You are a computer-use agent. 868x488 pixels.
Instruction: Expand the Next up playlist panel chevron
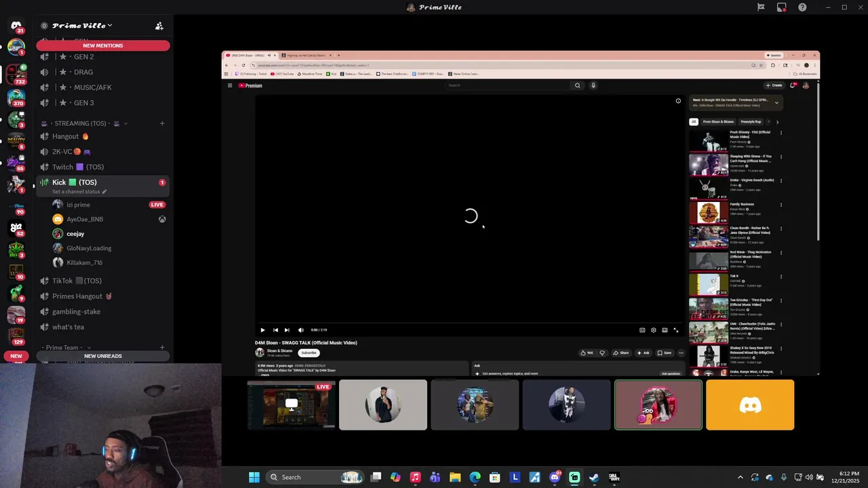(776, 102)
